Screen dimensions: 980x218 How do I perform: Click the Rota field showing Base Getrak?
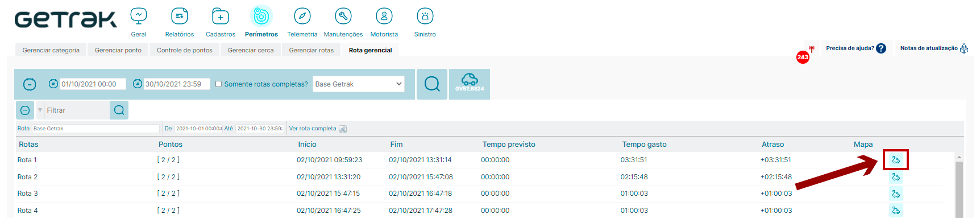point(95,129)
